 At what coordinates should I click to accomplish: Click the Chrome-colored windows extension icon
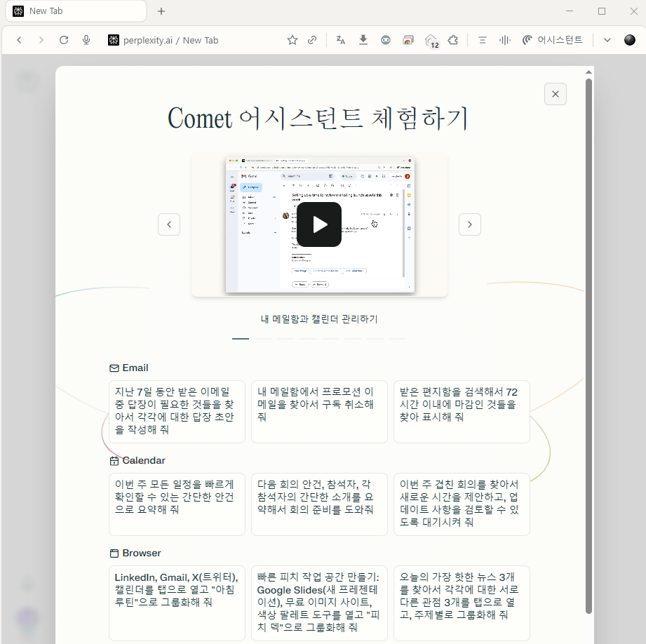coord(408,40)
